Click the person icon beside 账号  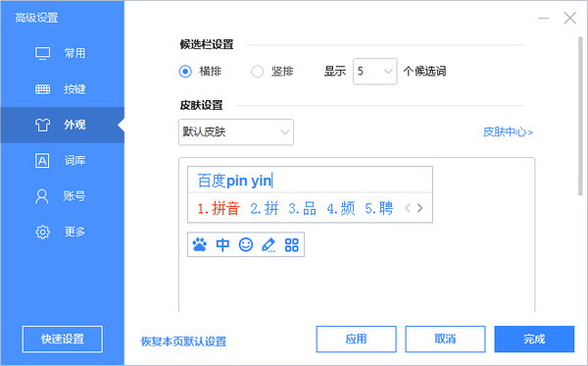(41, 196)
